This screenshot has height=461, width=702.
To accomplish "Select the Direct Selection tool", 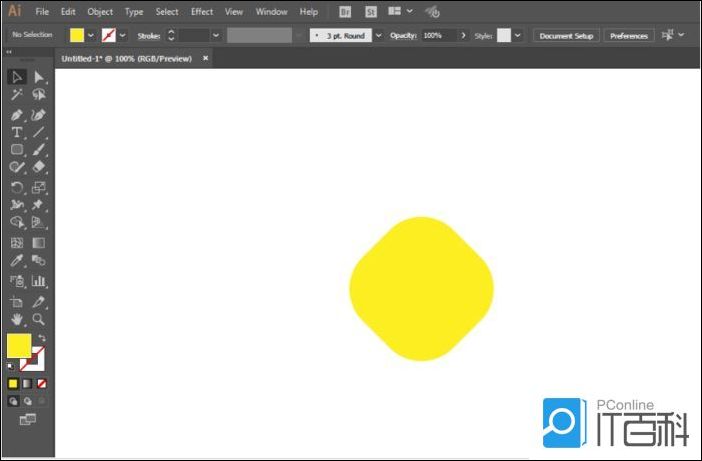I will click(39, 77).
